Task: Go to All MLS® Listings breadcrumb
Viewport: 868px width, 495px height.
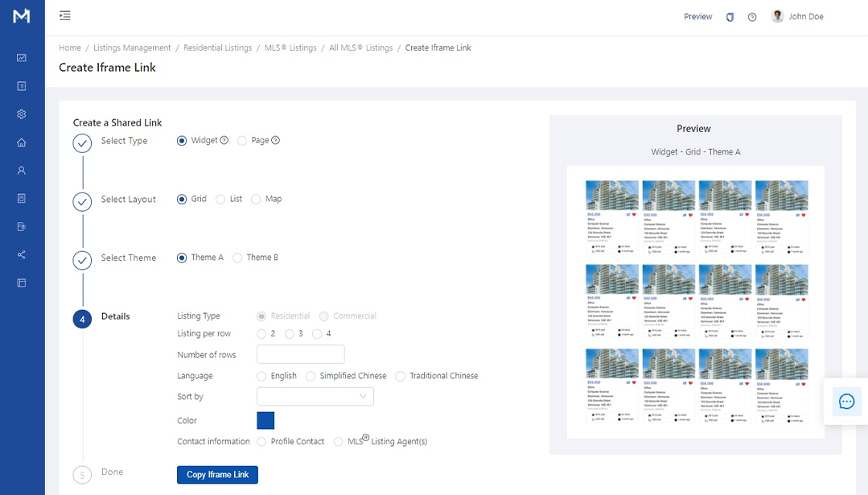Action: point(361,47)
